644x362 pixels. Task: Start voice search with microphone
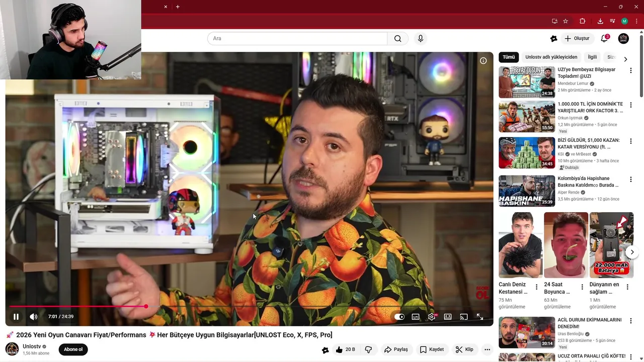(421, 39)
